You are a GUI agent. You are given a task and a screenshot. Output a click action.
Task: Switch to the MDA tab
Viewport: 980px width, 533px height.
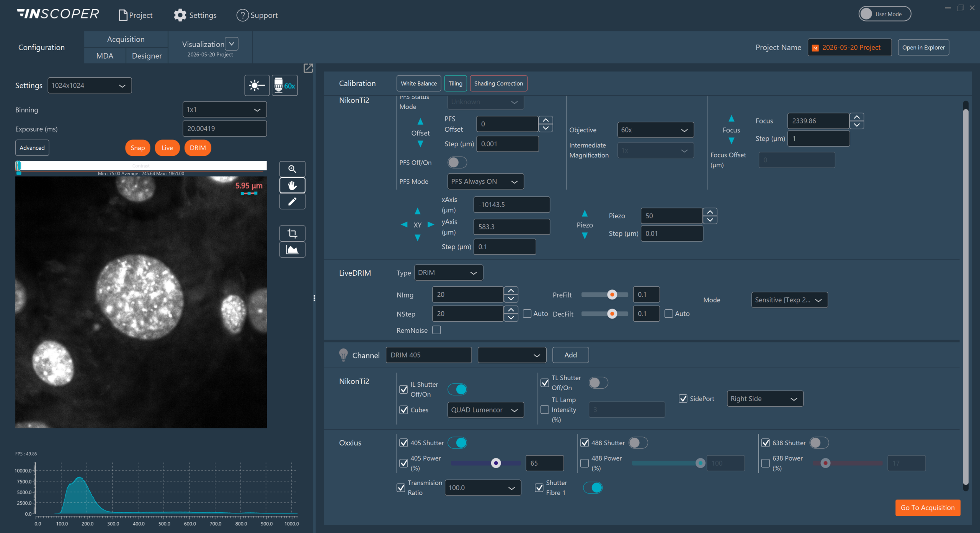105,56
